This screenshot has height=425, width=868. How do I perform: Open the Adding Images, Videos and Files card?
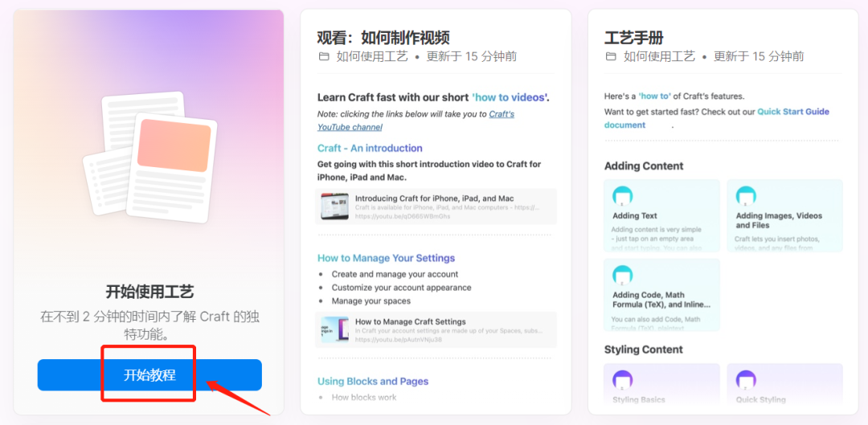(784, 215)
